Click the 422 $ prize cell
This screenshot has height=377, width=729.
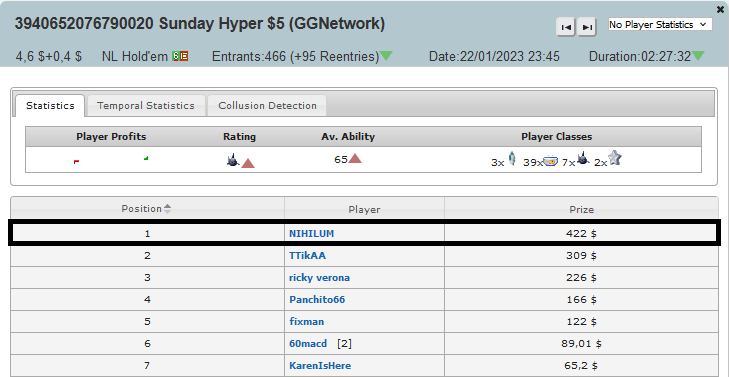[581, 234]
